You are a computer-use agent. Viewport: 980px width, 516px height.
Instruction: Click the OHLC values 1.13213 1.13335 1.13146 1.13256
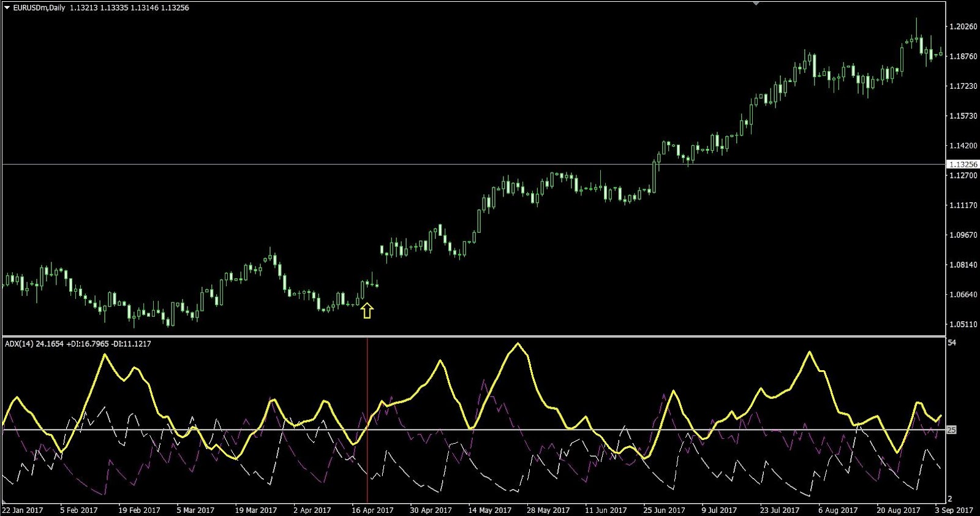129,8
